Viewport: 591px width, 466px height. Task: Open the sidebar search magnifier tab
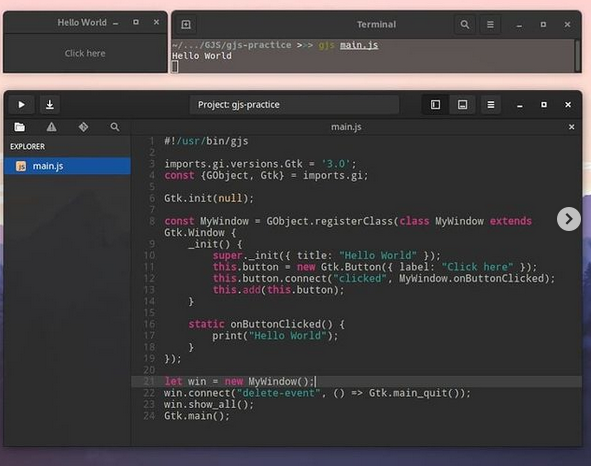pyautogui.click(x=115, y=127)
